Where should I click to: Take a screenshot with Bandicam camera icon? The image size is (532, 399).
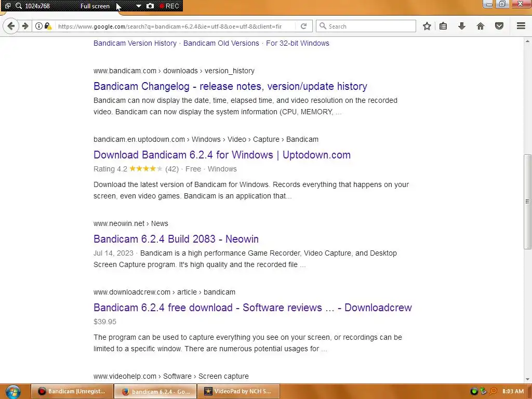pyautogui.click(x=150, y=6)
